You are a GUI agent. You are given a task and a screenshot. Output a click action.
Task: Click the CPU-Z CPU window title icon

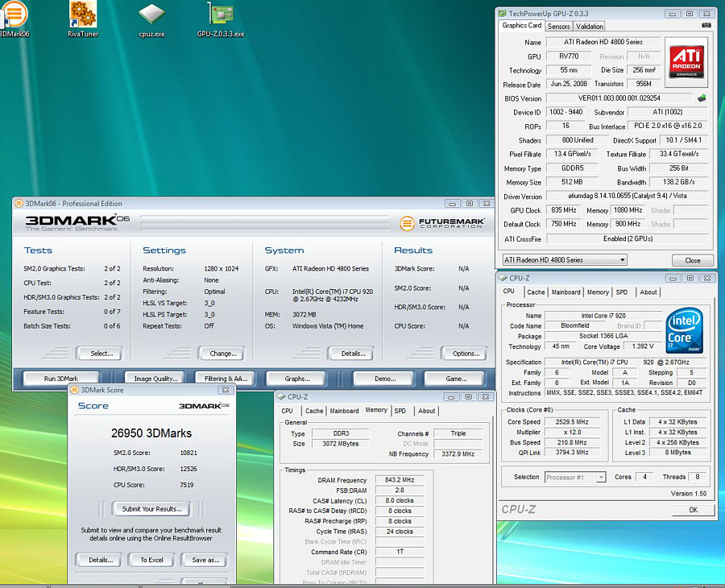click(503, 278)
